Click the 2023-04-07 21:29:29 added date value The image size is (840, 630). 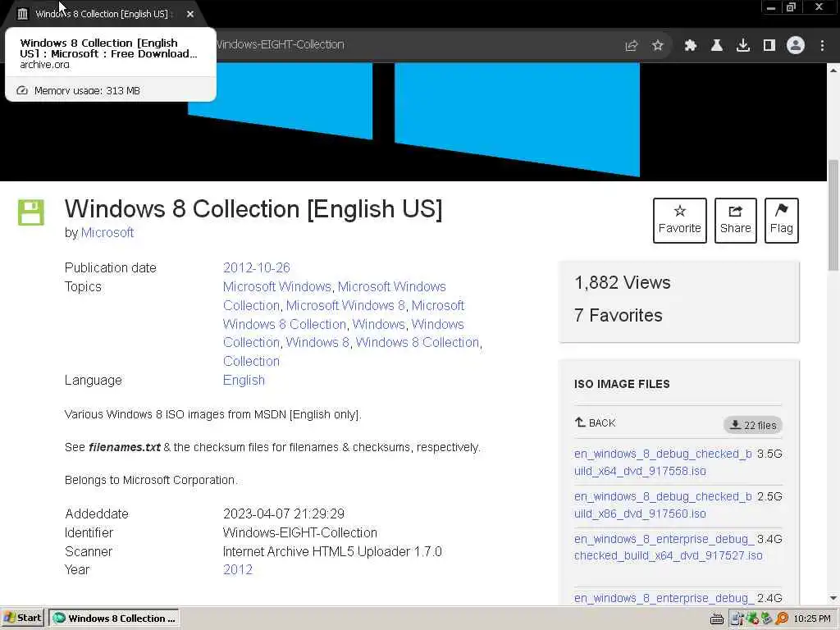point(283,514)
